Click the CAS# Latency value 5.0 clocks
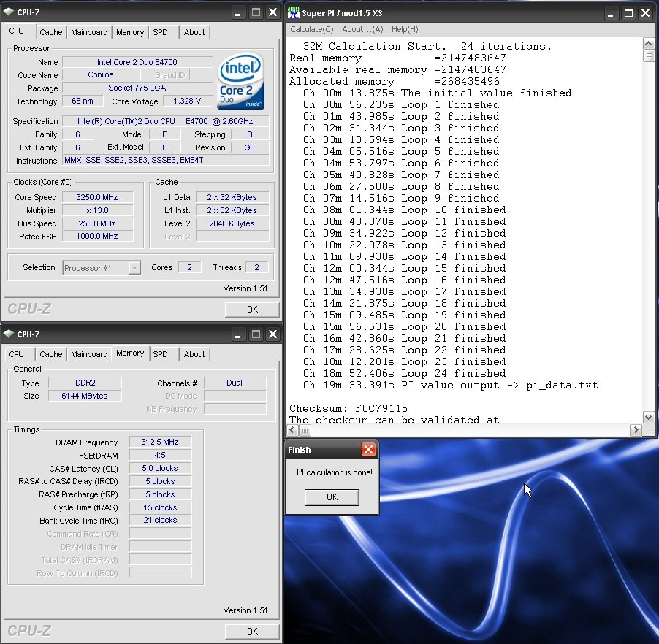 pos(160,468)
